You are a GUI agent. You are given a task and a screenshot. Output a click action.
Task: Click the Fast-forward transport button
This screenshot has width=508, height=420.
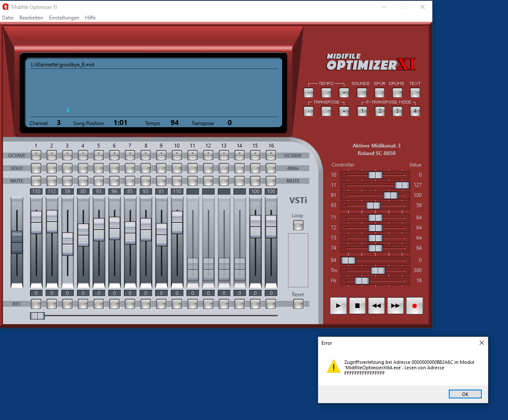point(395,306)
